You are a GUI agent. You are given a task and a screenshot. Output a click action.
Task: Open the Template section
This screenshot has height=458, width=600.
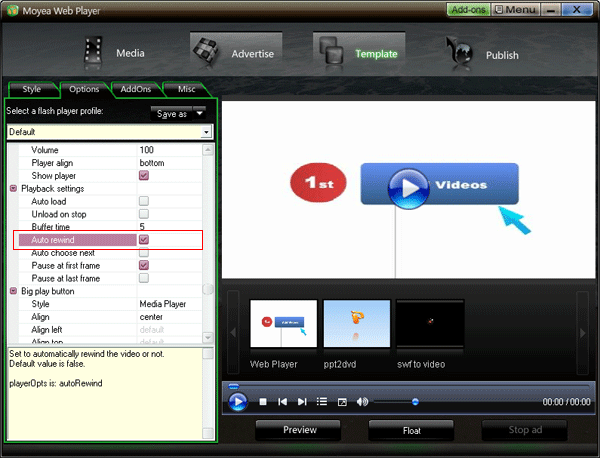pyautogui.click(x=359, y=52)
